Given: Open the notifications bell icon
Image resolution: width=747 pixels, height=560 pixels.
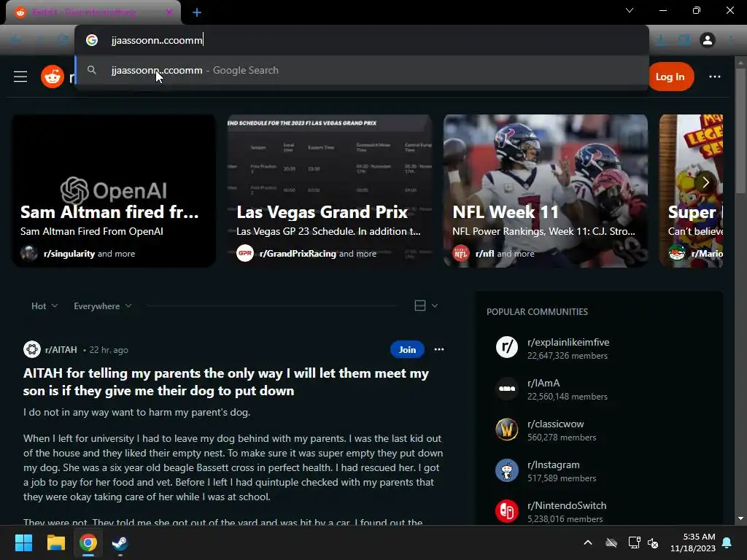Looking at the screenshot, I should click(727, 542).
